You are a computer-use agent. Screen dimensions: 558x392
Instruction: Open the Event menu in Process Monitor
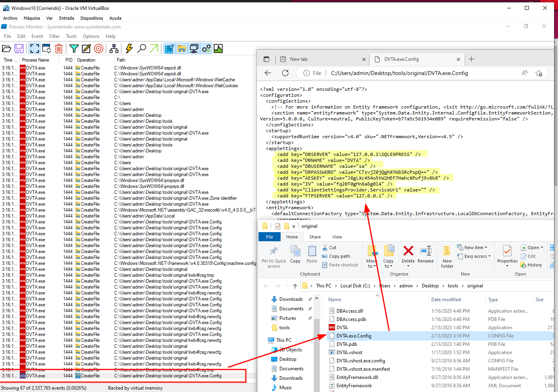click(37, 36)
